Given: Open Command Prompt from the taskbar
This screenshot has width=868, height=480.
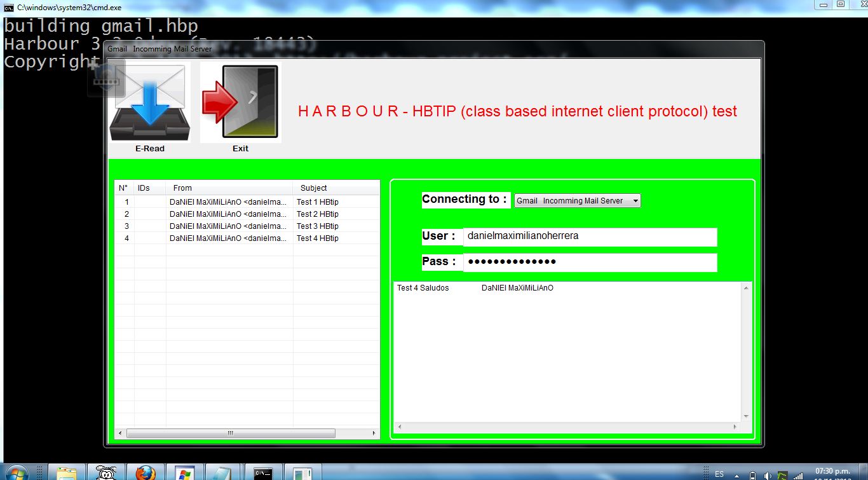Looking at the screenshot, I should (263, 472).
